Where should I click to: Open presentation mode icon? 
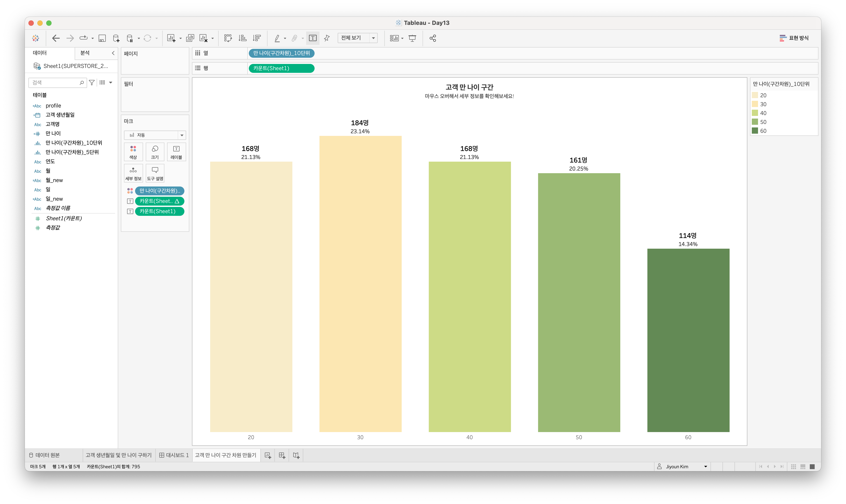click(412, 38)
